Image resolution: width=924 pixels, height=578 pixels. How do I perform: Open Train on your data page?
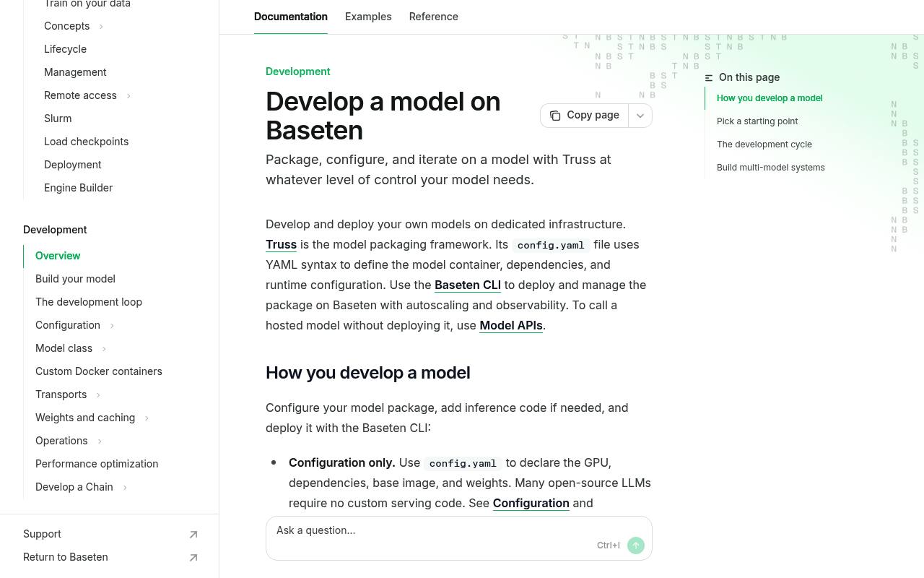point(87,4)
